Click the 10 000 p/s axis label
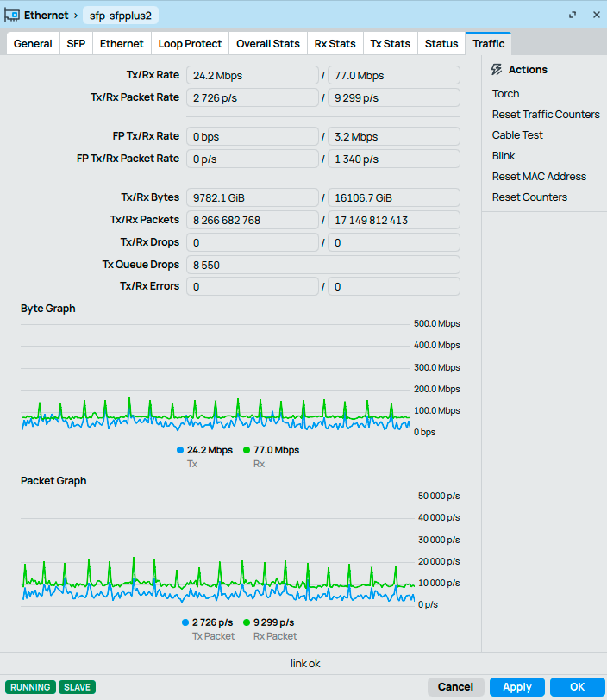This screenshot has width=607, height=700. click(439, 583)
